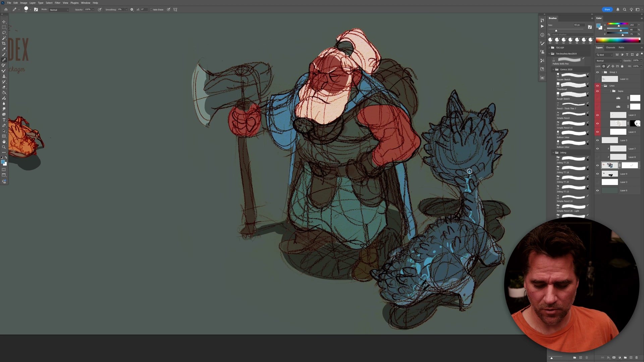Open the layer blend mode dropdown
The image size is (644, 362).
point(608,61)
